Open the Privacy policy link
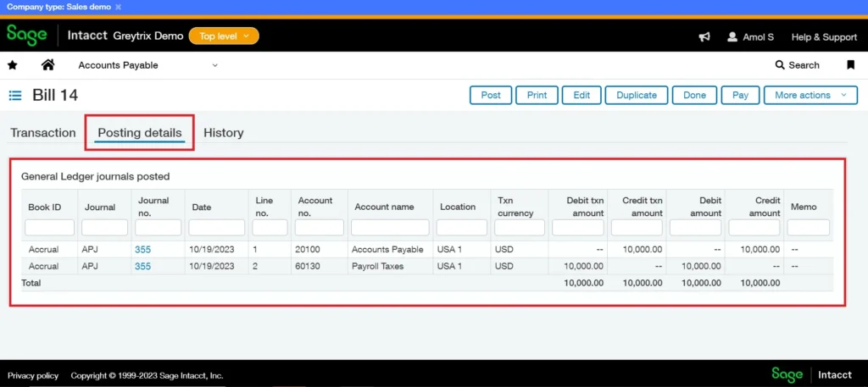Image resolution: width=868 pixels, height=387 pixels. (33, 375)
